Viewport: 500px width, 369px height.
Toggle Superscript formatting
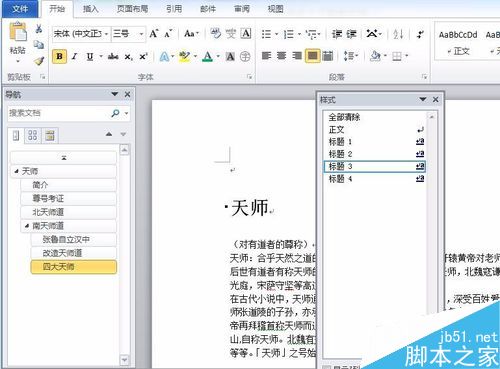143,57
